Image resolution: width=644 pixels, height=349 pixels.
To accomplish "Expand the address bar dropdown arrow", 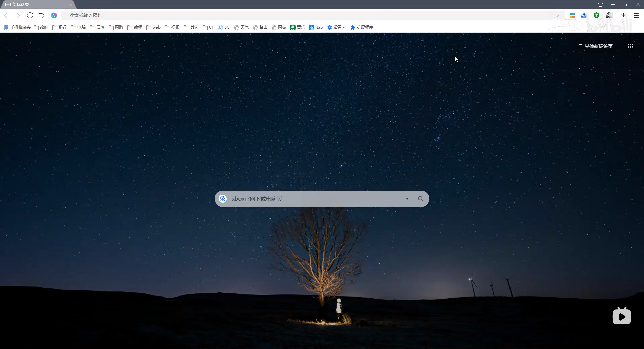I will pyautogui.click(x=557, y=16).
